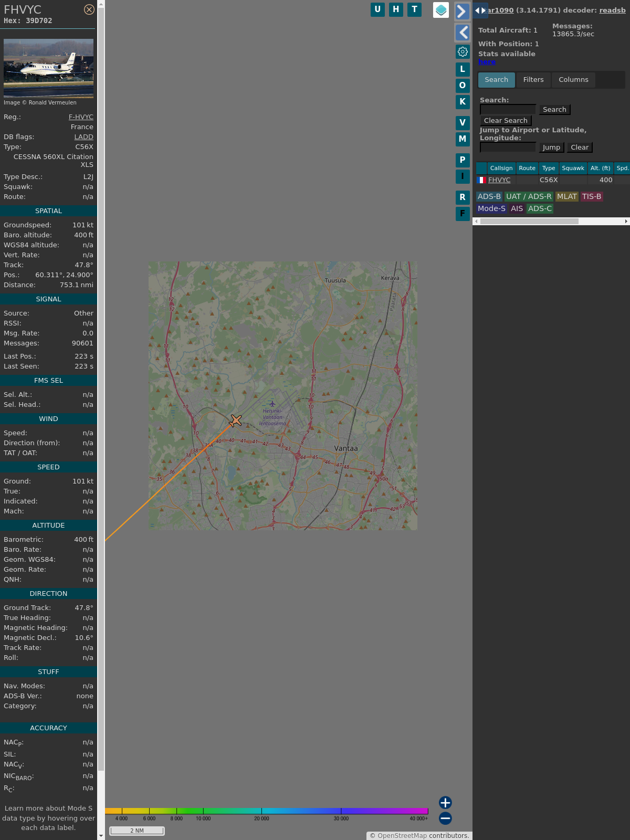Toggle the L labels button
Screen dimensions: 630x840
coord(463,69)
